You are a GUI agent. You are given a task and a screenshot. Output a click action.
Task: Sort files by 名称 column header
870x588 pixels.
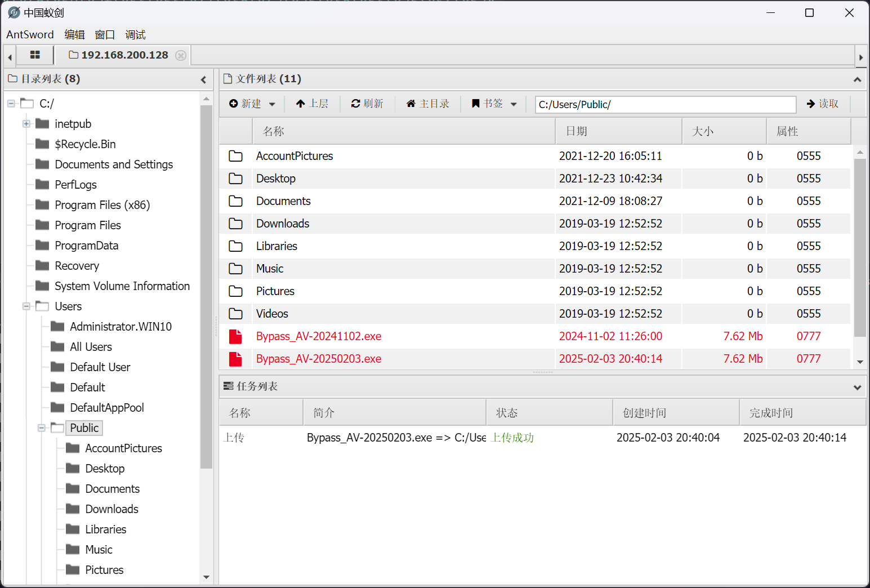point(403,131)
